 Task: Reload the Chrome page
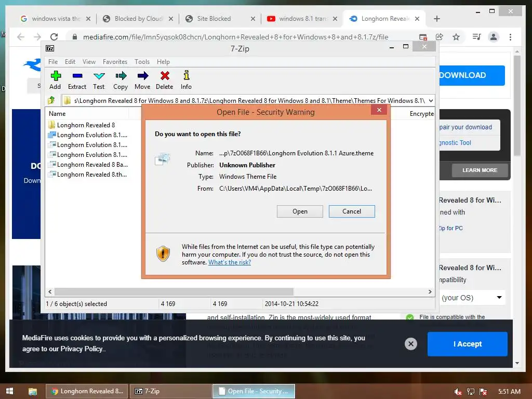tap(54, 37)
